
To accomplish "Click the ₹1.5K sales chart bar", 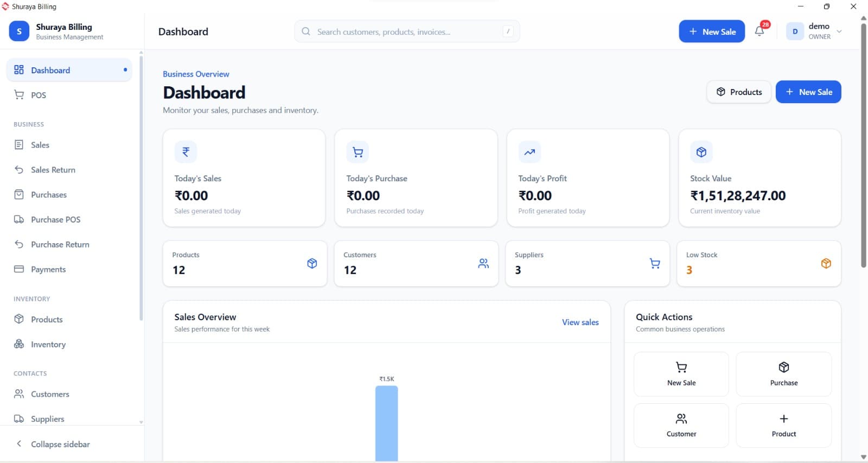I will pyautogui.click(x=386, y=423).
